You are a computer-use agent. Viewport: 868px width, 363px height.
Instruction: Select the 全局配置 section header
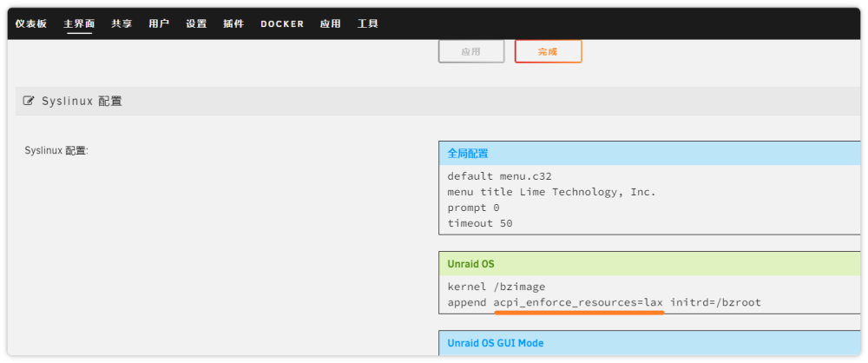click(649, 154)
